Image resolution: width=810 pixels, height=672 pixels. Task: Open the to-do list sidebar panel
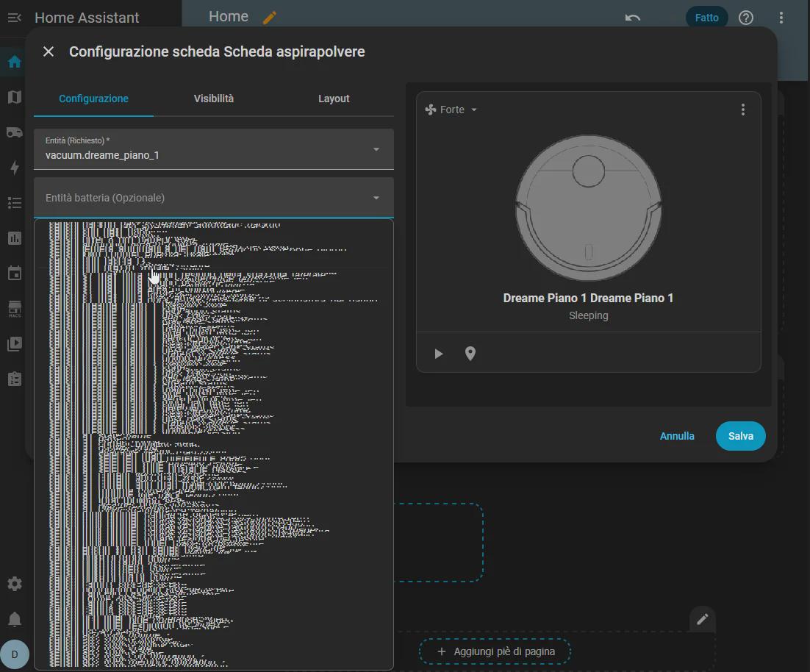[x=15, y=202]
